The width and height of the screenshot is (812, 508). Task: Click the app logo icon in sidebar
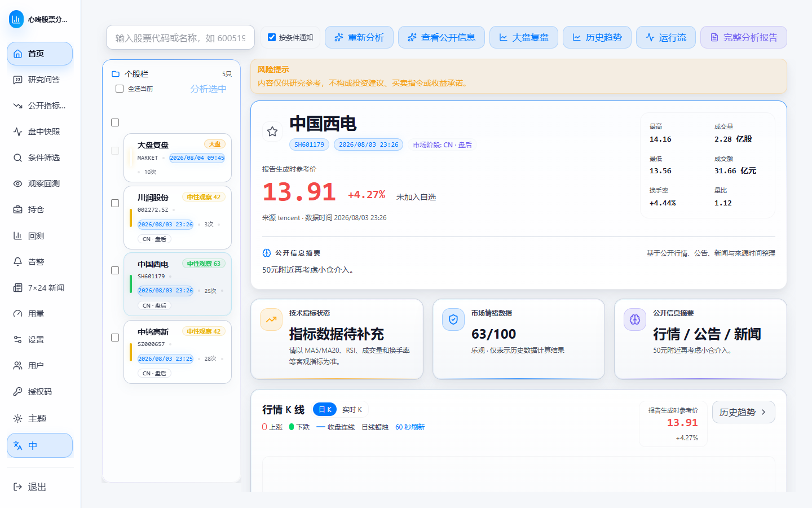pos(16,19)
